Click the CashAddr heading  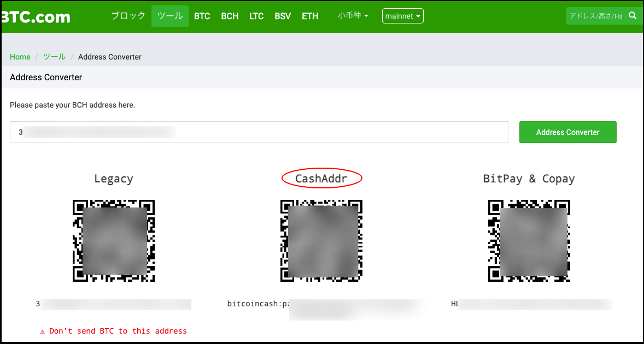point(321,179)
